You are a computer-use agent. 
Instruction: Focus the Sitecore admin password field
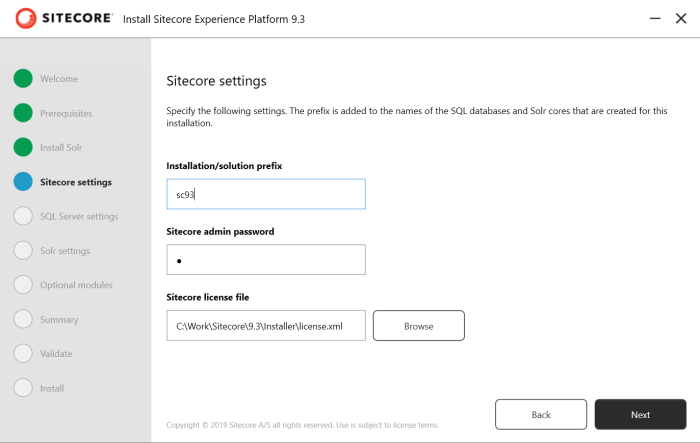[x=266, y=259]
